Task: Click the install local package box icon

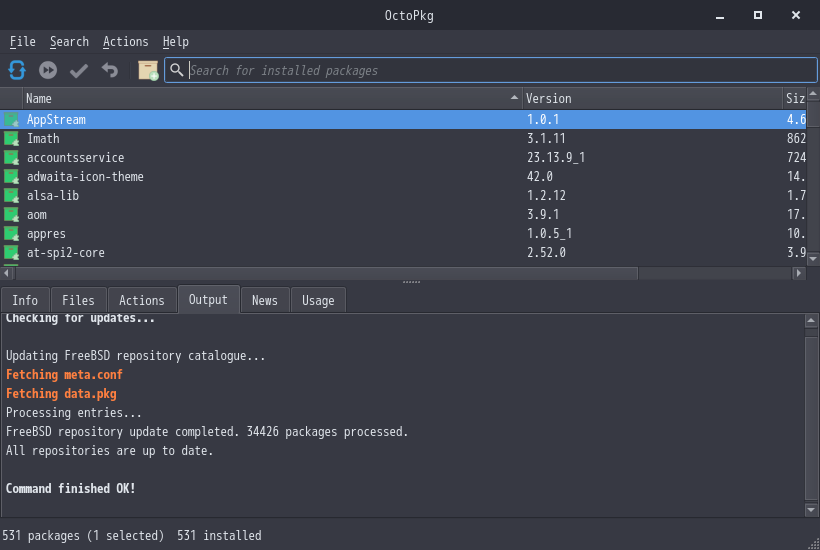Action: coord(148,70)
